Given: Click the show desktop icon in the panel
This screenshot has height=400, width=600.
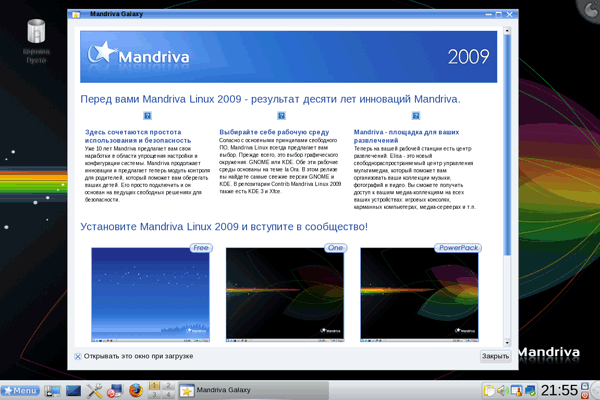Looking at the screenshot, I should coord(73,390).
